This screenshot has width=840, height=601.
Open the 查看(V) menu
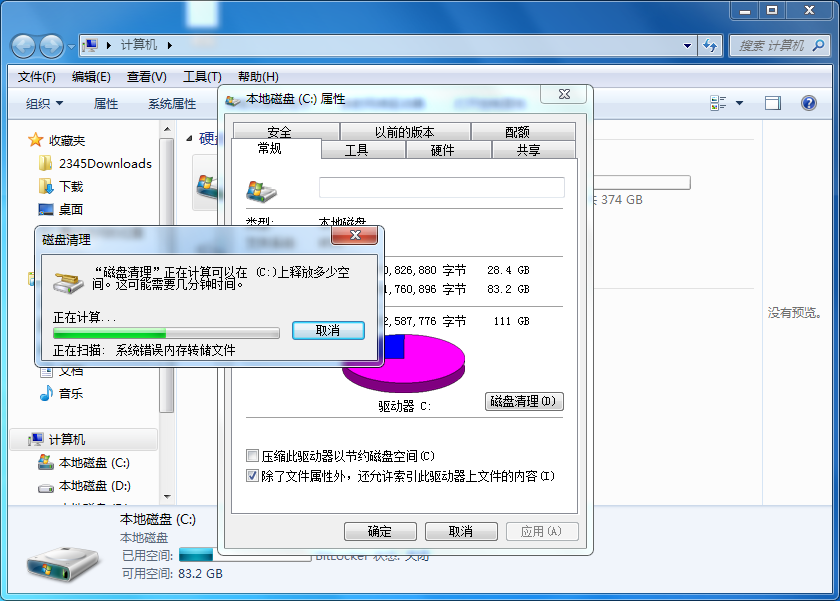(x=146, y=77)
